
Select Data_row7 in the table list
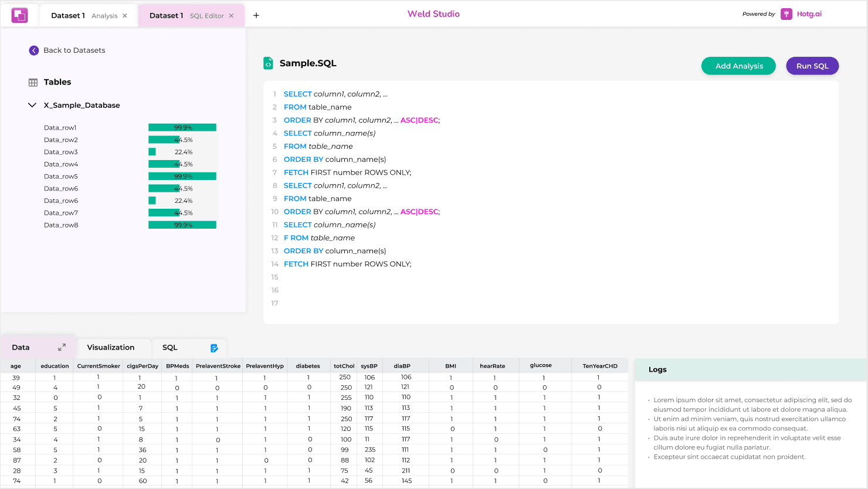click(61, 213)
